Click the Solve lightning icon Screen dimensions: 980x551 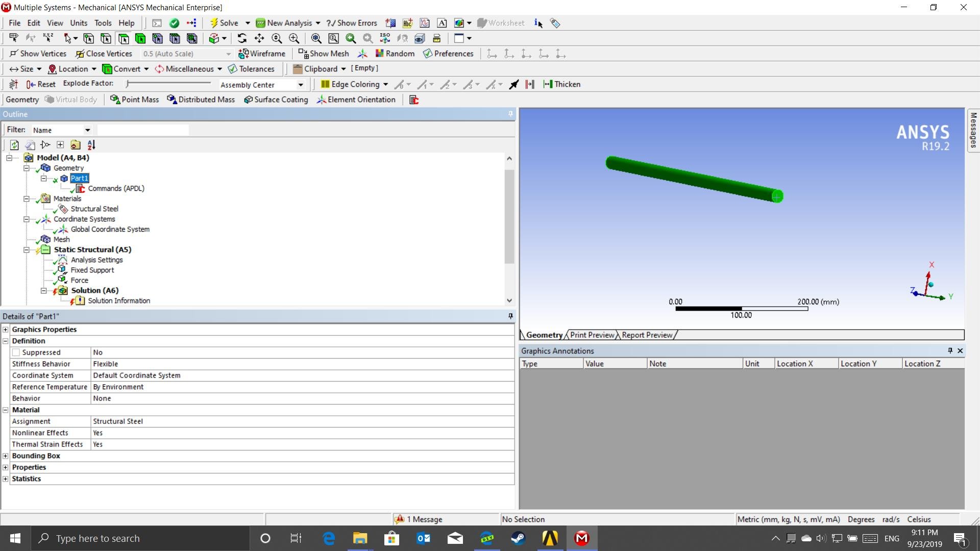point(214,23)
